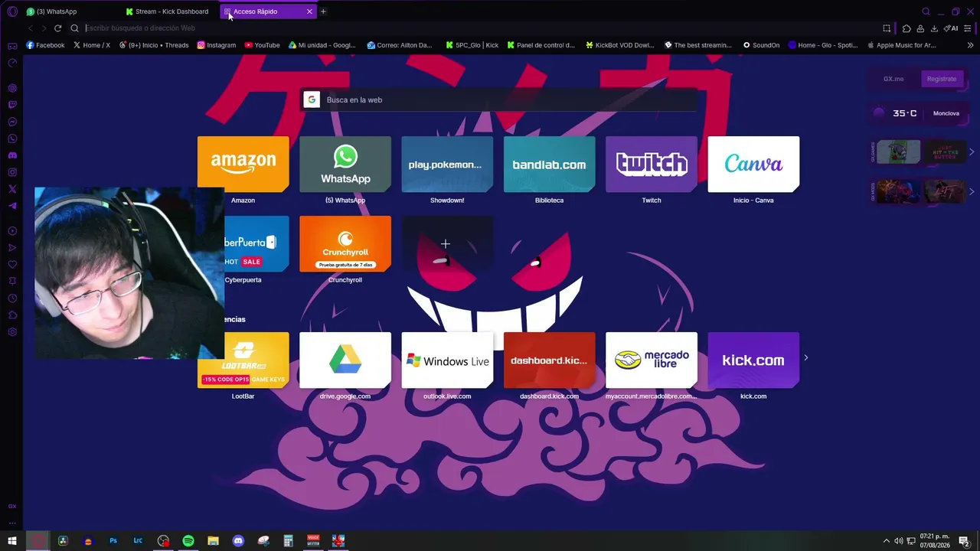Image resolution: width=980 pixels, height=551 pixels.
Task: Open the AI assistant toolbar button
Action: click(x=951, y=28)
